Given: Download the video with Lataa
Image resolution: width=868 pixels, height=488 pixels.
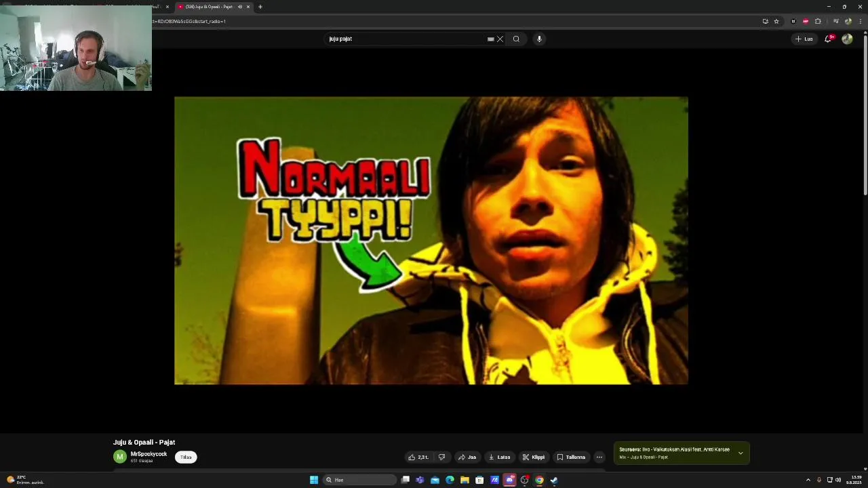Looking at the screenshot, I should pyautogui.click(x=500, y=457).
